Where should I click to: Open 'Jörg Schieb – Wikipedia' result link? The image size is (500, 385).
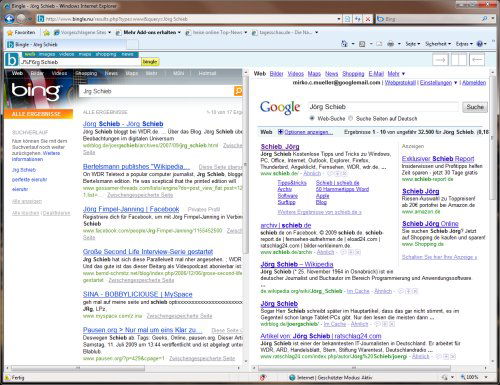[x=297, y=264]
